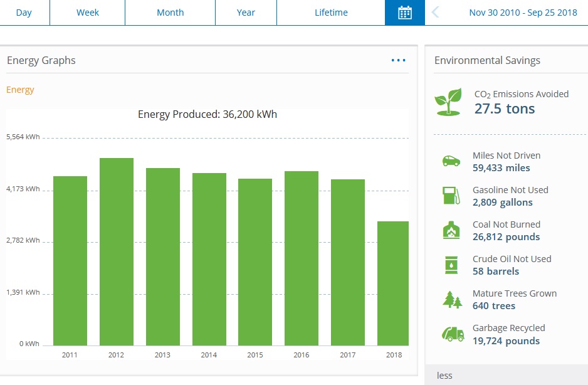
Task: Click the 'Environmental Savings' heading
Action: click(x=487, y=60)
